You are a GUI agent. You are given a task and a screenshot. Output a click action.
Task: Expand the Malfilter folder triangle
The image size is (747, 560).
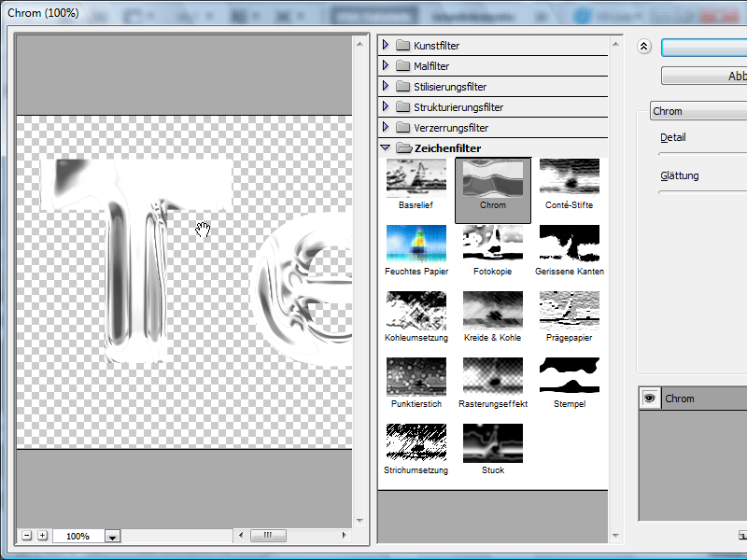coord(386,65)
